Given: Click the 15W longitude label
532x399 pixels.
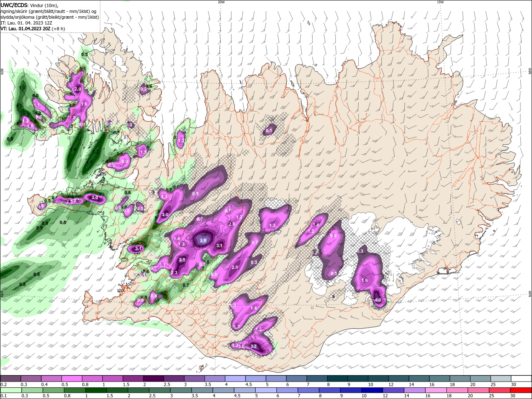Looking at the screenshot, I should click(x=440, y=2).
